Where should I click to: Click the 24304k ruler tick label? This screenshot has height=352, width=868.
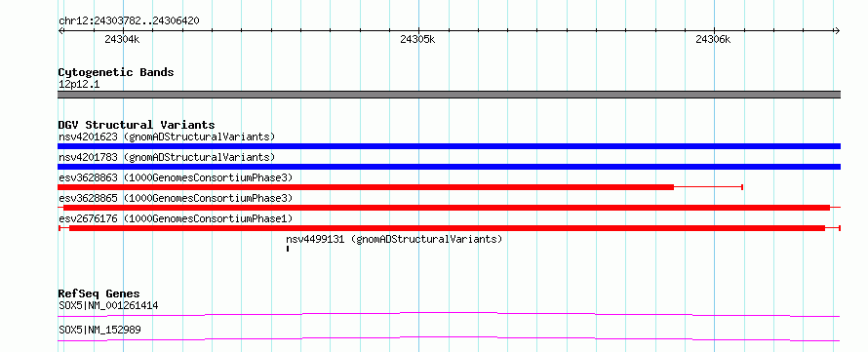pos(122,39)
